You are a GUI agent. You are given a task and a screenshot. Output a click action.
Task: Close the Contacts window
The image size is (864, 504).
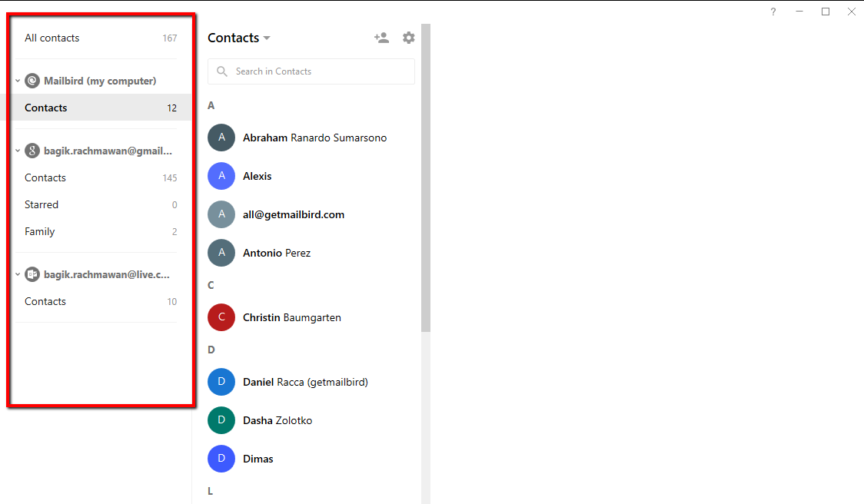click(x=852, y=12)
